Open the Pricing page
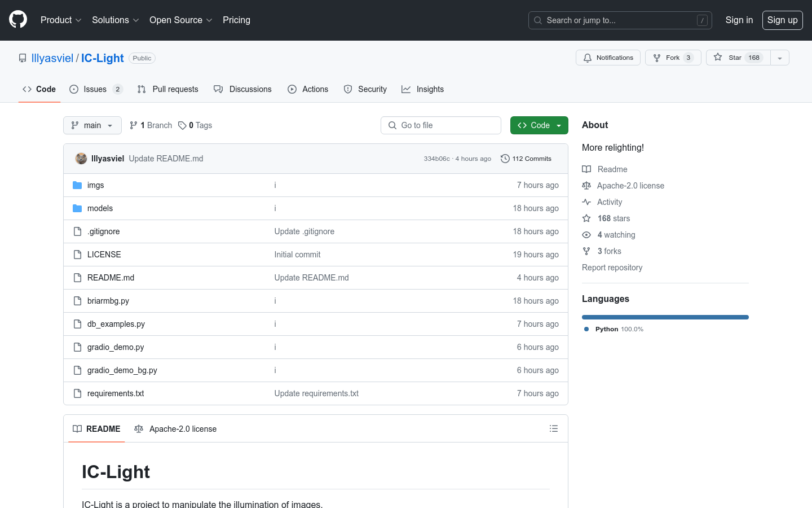 click(236, 20)
